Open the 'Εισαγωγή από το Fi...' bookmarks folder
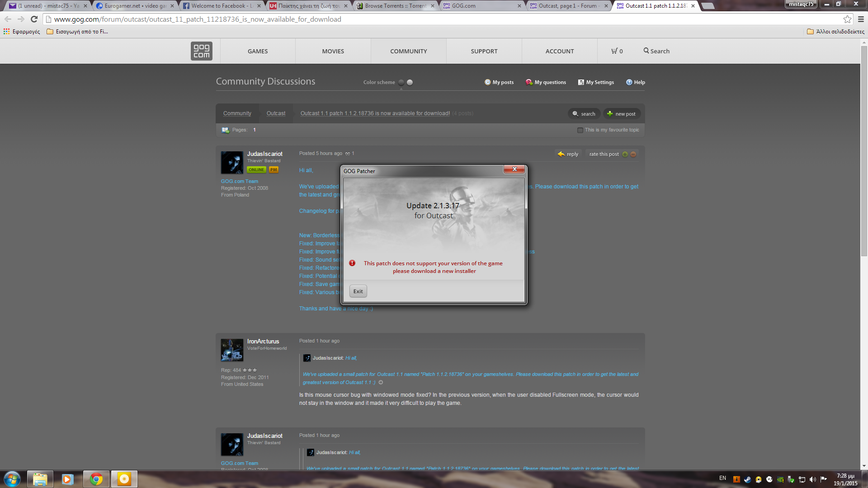Viewport: 868px width, 488px height. [77, 32]
